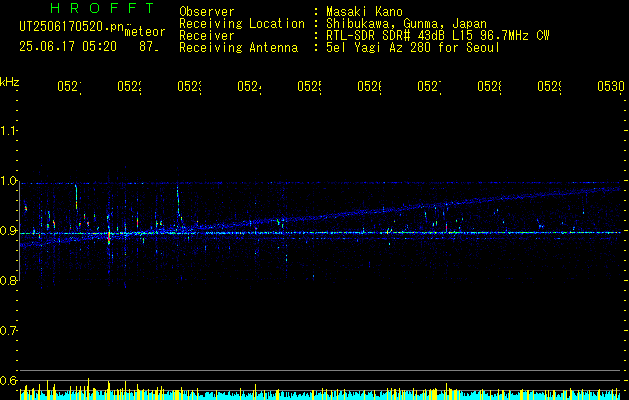
Task: Select 5el Yagi Az 280 for Seoul text
Action: [x=413, y=48]
